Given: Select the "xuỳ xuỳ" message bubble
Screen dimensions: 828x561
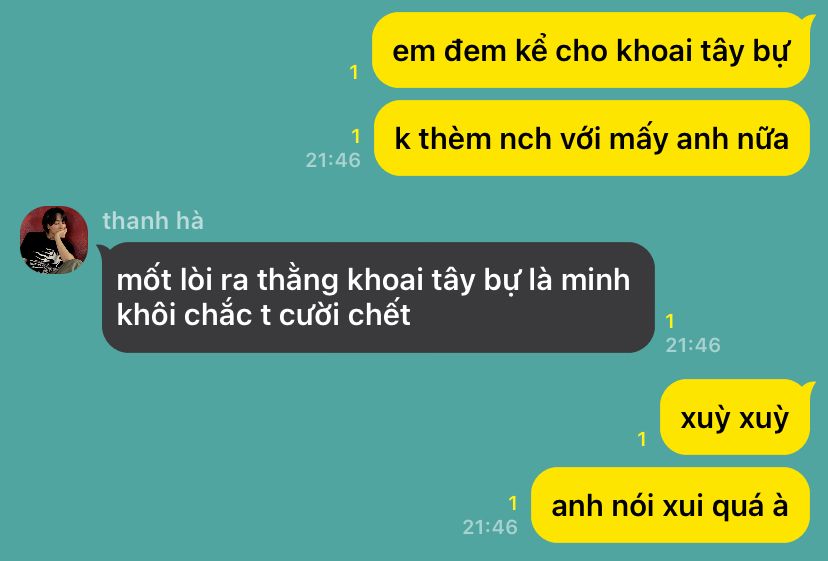Looking at the screenshot, I should coord(735,417).
